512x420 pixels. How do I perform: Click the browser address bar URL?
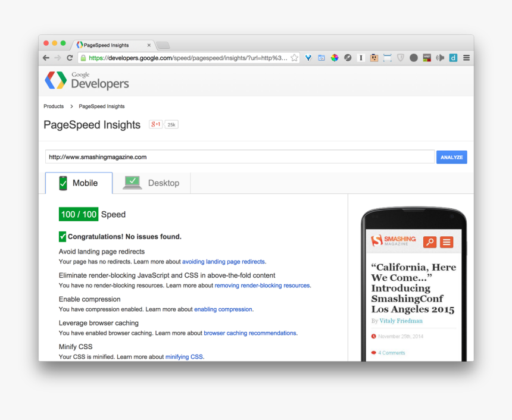point(188,58)
